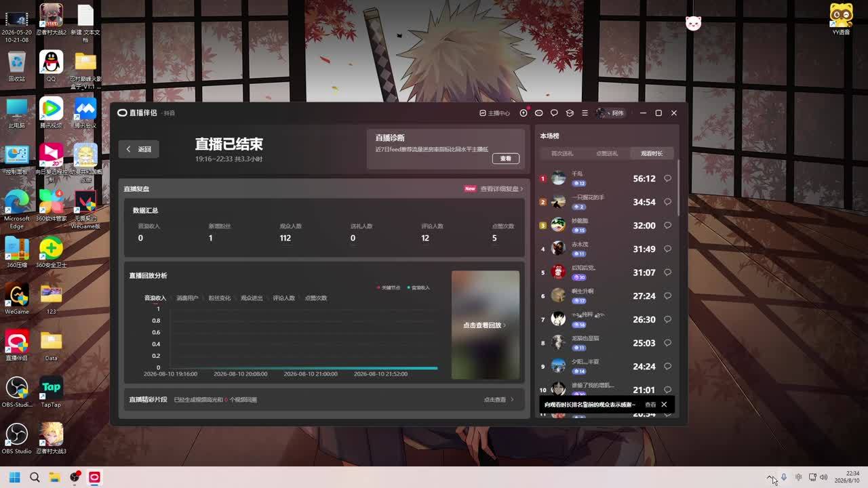Open the 主播中心 link in the title bar
Image resolution: width=868 pixels, height=488 pixels.
coord(494,113)
